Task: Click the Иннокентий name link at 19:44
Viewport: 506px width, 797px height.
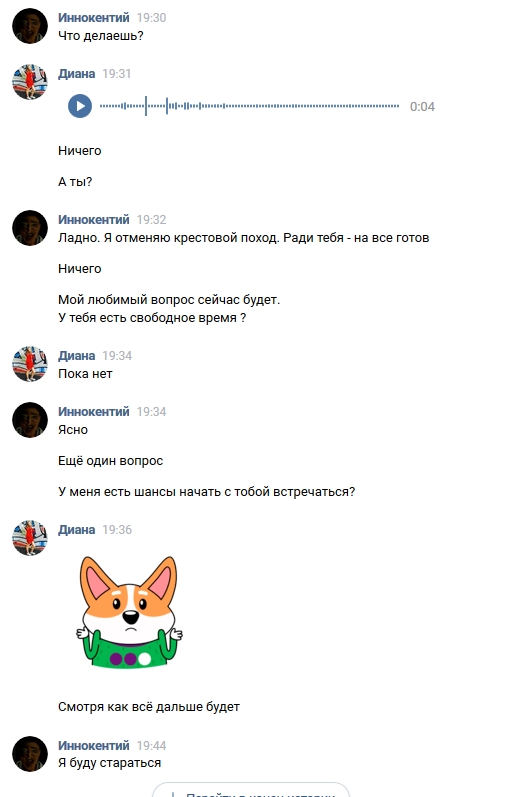Action: pos(94,745)
